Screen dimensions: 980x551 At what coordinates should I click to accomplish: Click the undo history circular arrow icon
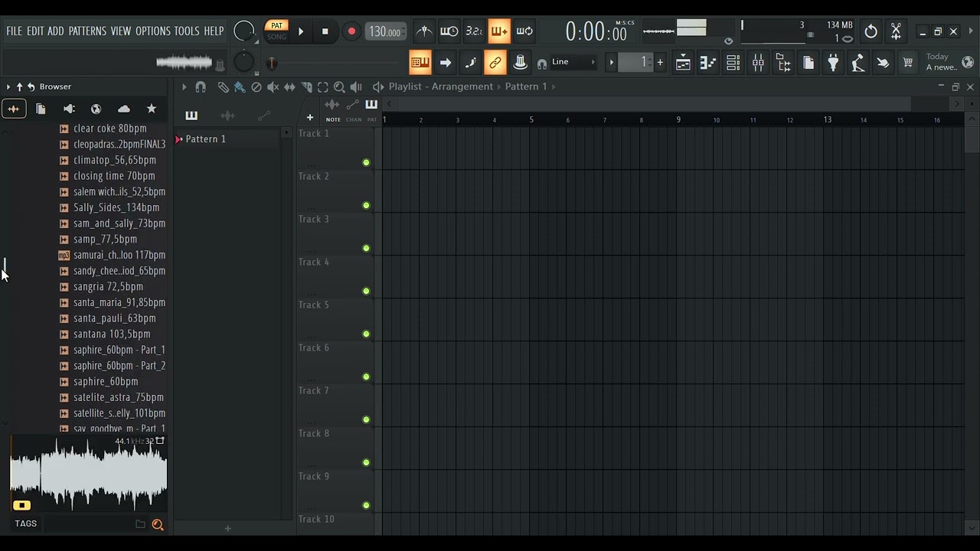click(x=871, y=31)
